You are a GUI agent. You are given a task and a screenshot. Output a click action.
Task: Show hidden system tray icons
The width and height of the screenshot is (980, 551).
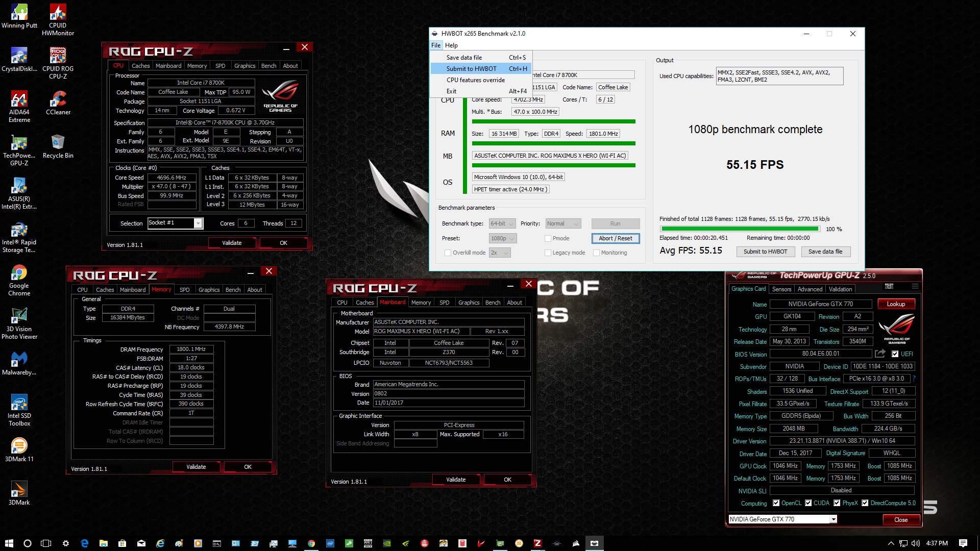891,543
